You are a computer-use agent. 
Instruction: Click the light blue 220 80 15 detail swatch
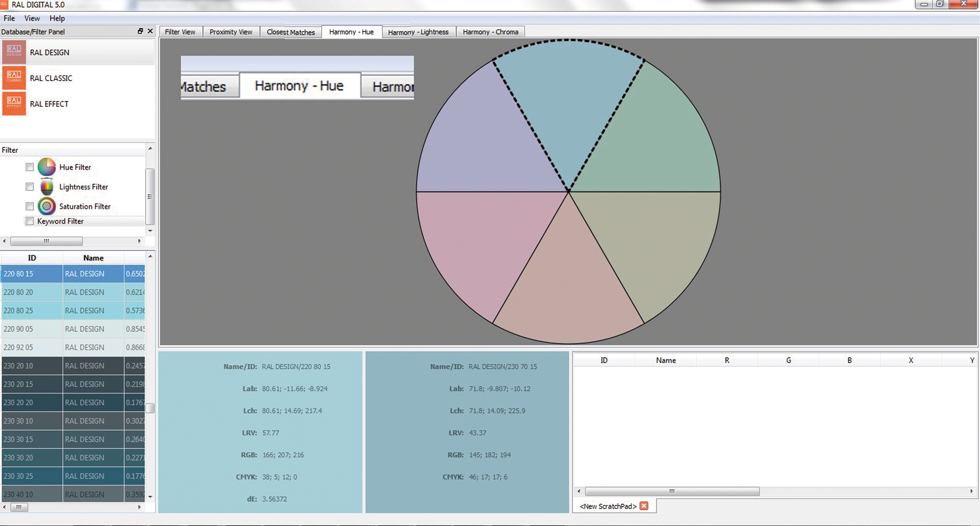(260, 432)
